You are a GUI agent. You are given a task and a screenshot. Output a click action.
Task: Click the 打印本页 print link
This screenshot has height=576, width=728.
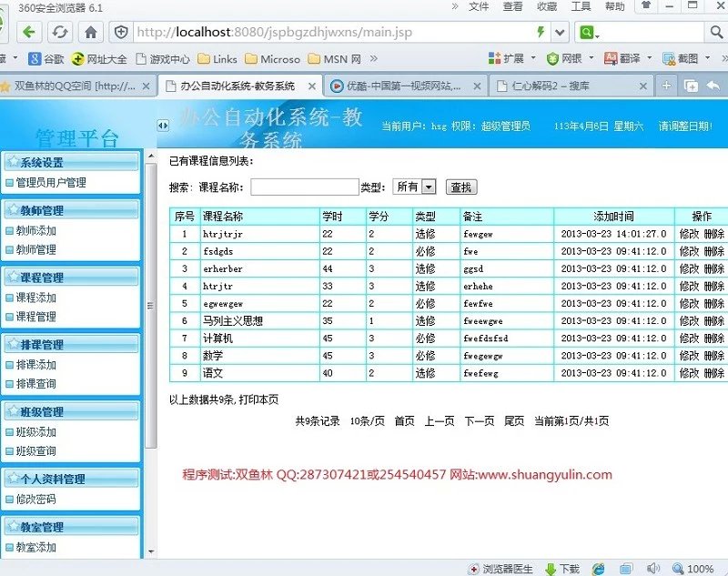pos(258,399)
